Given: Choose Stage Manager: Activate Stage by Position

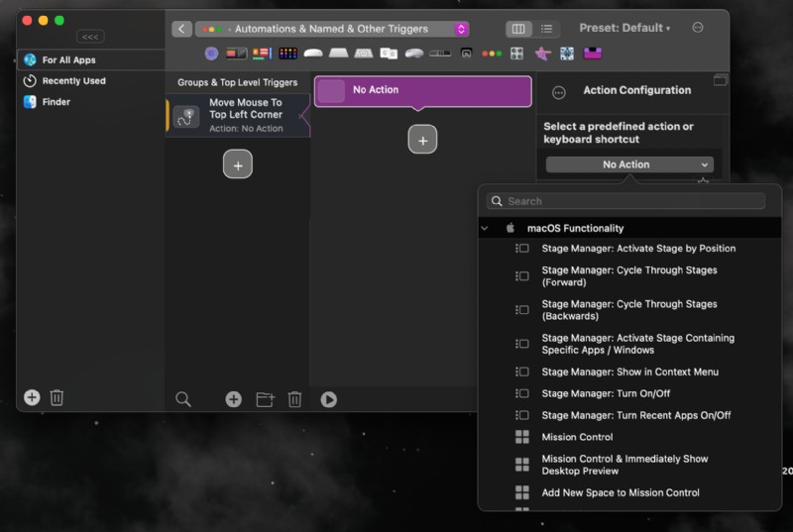Looking at the screenshot, I should point(629,249).
